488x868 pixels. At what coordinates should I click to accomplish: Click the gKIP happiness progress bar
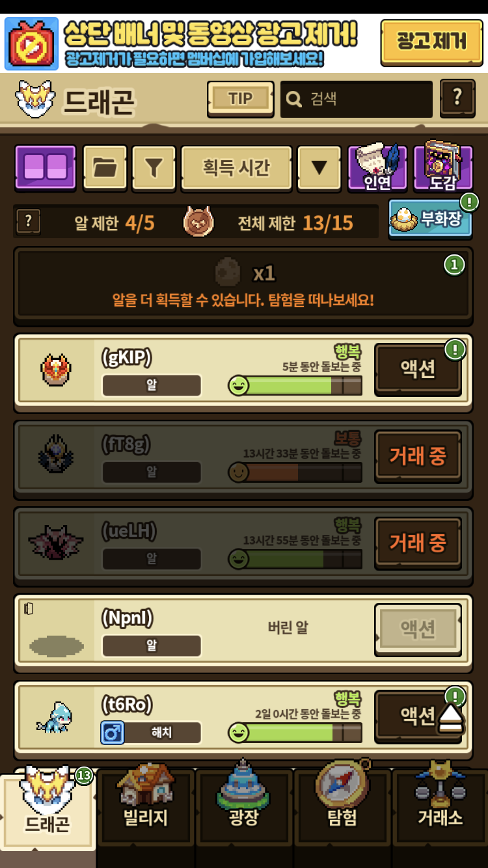(295, 386)
